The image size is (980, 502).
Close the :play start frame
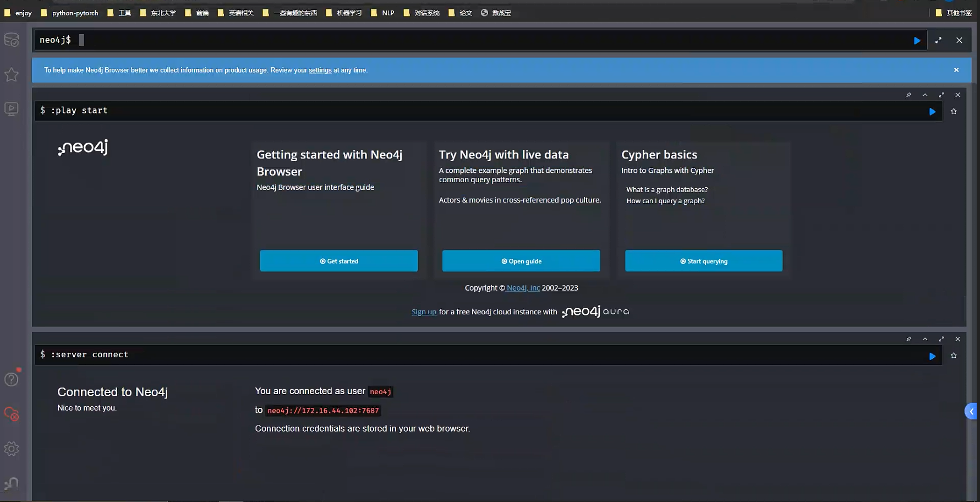(957, 95)
